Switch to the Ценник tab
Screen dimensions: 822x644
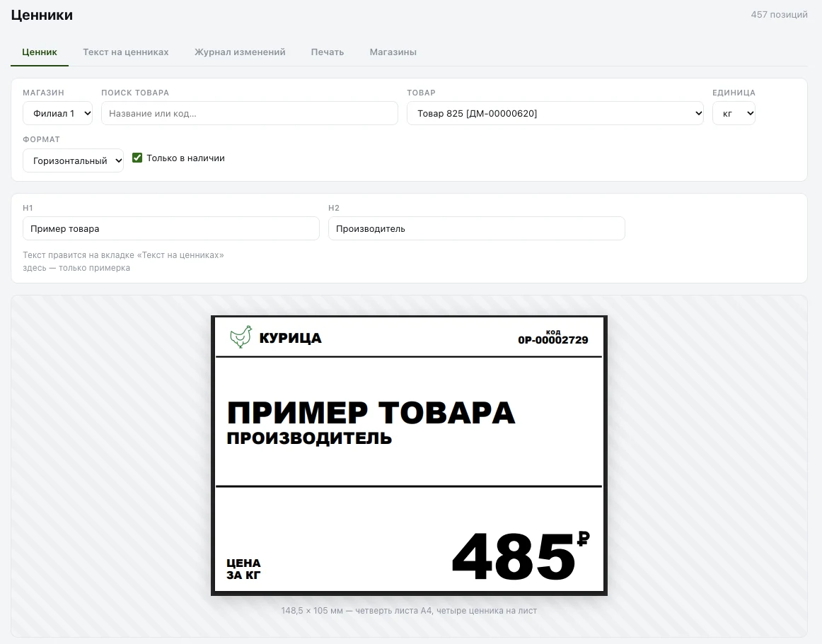(x=40, y=52)
